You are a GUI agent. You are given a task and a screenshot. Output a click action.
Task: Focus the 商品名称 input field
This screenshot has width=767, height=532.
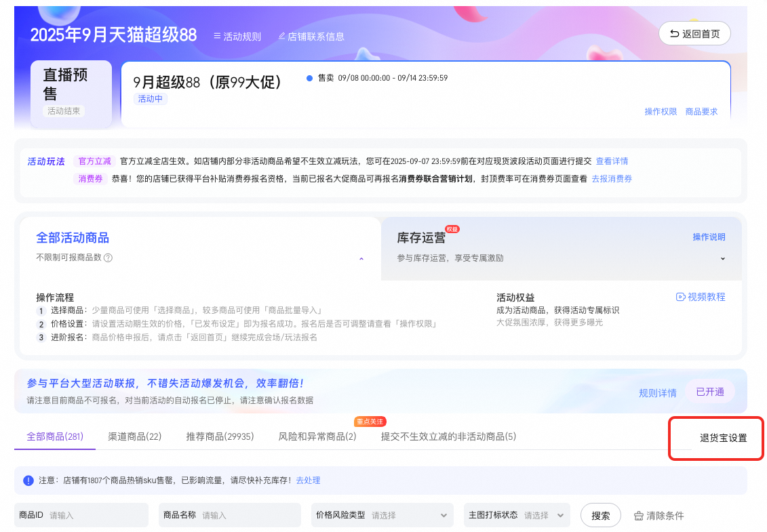coord(229,515)
